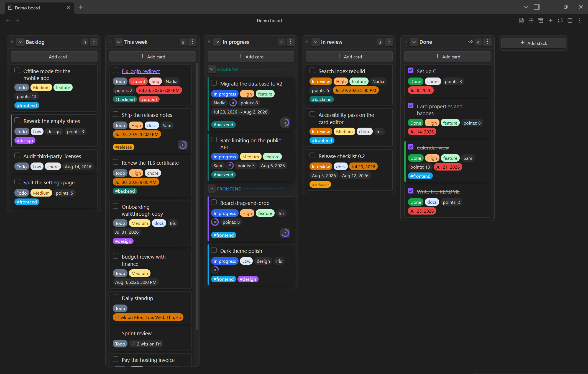Check the Rework the empty states card

[x=17, y=120]
